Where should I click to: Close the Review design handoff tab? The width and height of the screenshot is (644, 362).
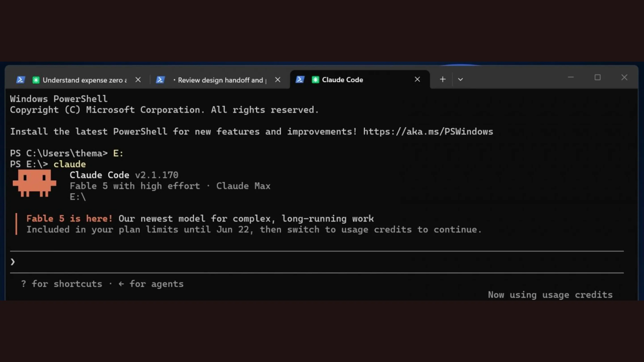tap(278, 80)
